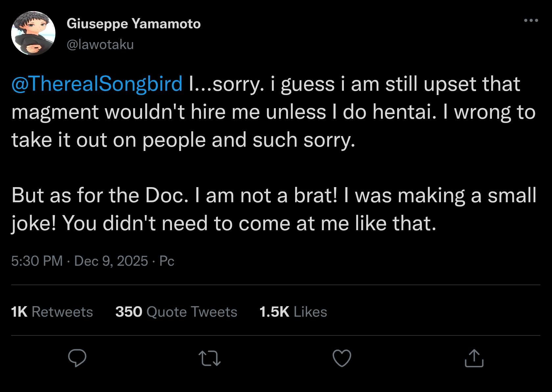Screen dimensions: 552x392
Task: Show the 350 Quote Tweets
Action: (176, 312)
